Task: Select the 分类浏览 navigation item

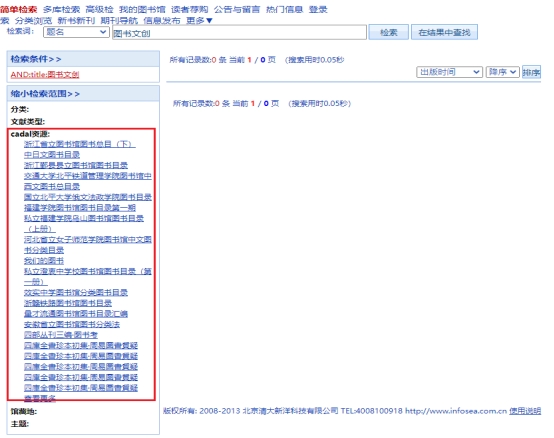Action: click(x=33, y=20)
